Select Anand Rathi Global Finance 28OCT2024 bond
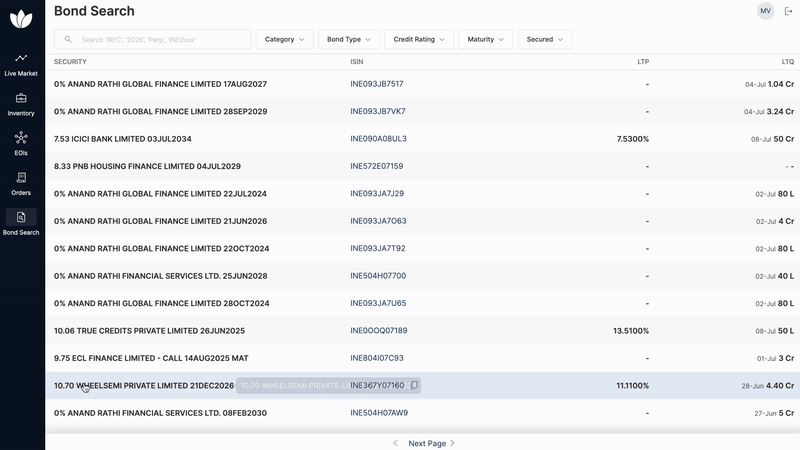Image resolution: width=800 pixels, height=450 pixels. pos(161,303)
